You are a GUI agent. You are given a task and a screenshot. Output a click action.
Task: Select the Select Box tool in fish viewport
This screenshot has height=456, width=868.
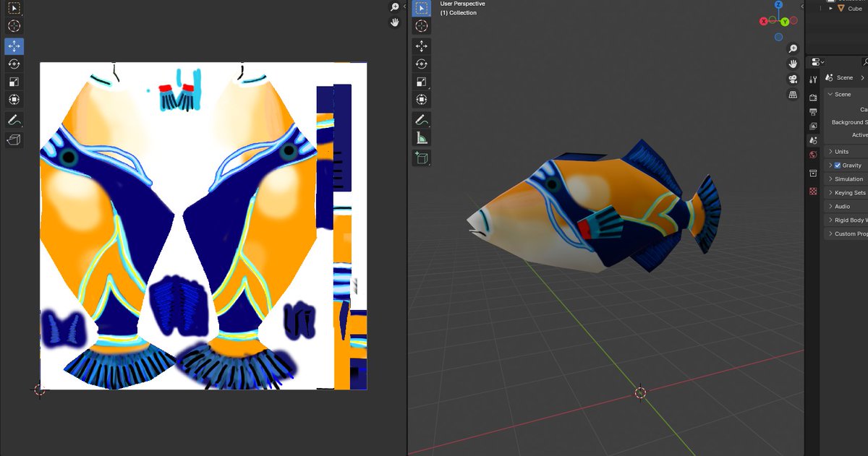422,9
